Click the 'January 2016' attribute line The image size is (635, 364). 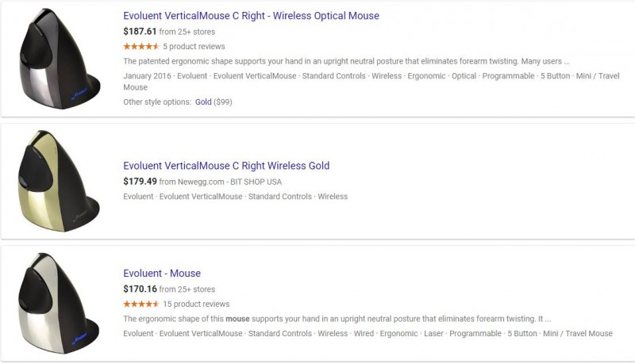(371, 82)
